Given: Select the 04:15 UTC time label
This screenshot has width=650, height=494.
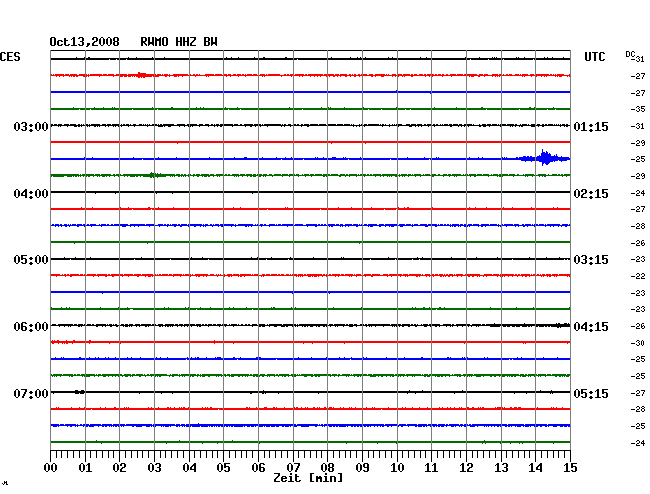Looking at the screenshot, I should pyautogui.click(x=591, y=327).
